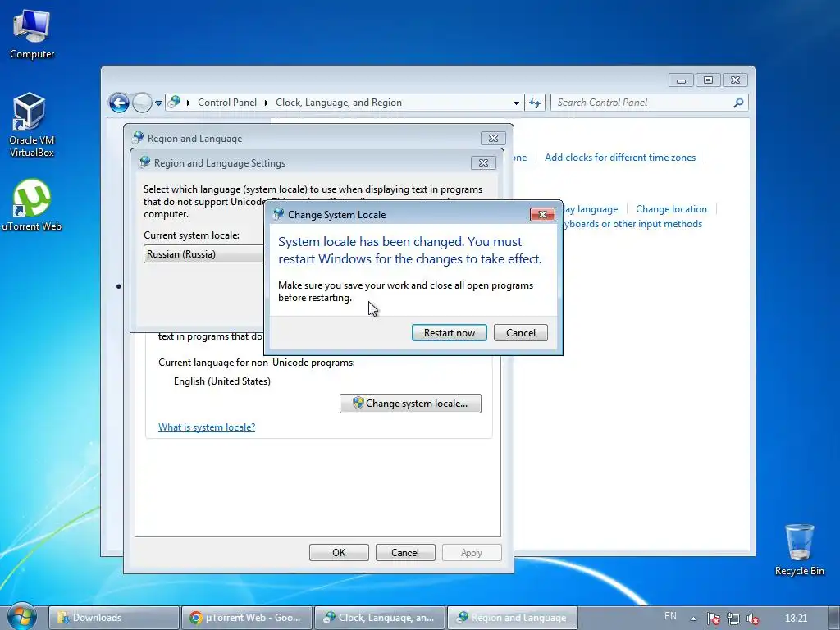Click the Control Panel forward arrow

142,103
